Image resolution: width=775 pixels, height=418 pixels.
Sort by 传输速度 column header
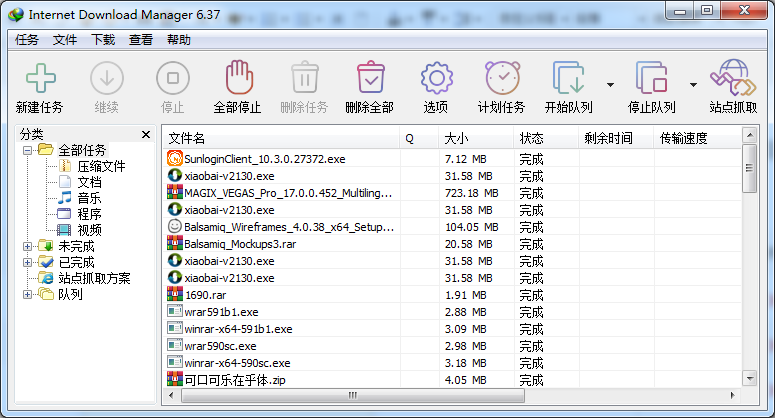pyautogui.click(x=697, y=138)
